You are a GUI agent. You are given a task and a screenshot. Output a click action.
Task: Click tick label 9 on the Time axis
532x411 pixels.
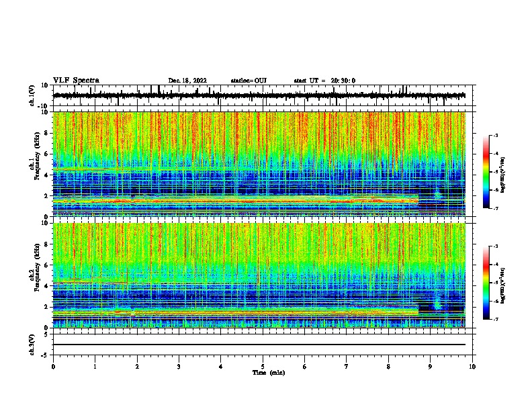pyautogui.click(x=430, y=367)
